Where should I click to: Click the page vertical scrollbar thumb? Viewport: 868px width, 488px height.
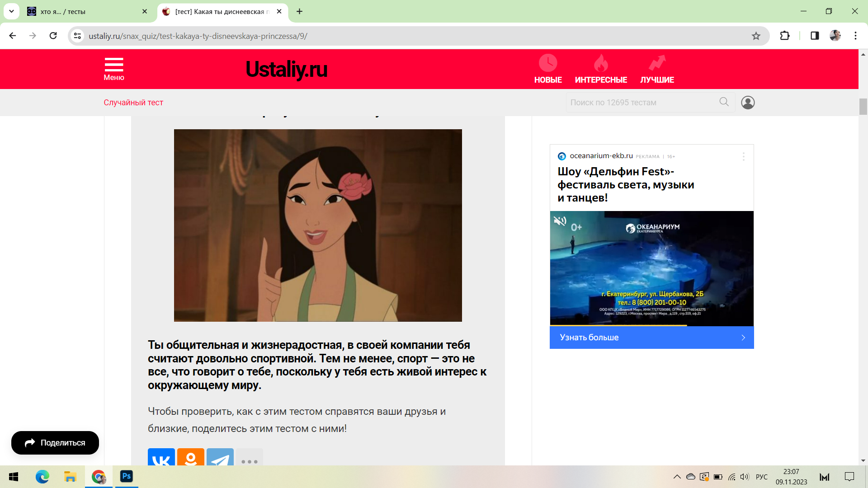point(863,107)
